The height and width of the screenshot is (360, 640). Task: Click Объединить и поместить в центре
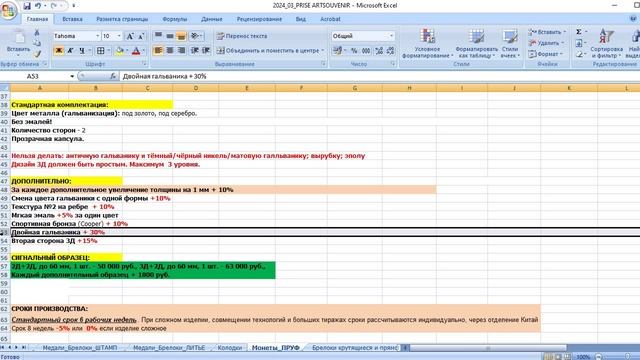coord(270,51)
